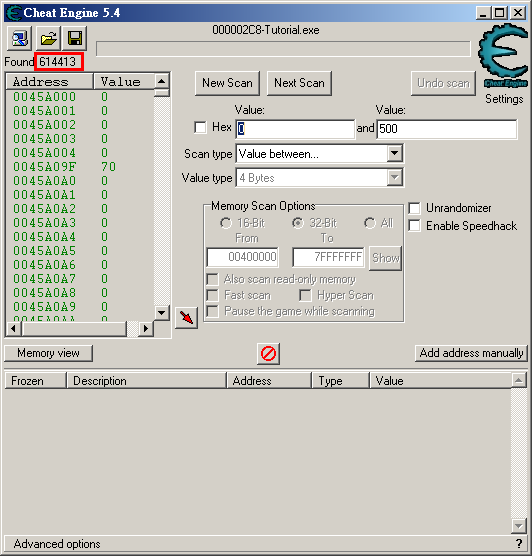Click the process name 000002C8-Tutorial.exe
Image resolution: width=532 pixels, height=556 pixels.
click(x=266, y=30)
